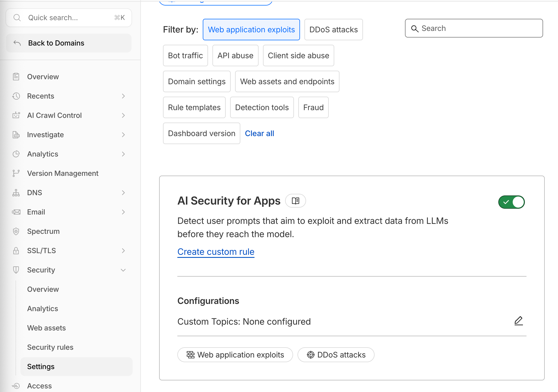The image size is (558, 392).
Task: Toggle the DDoS attacks filter chip
Action: (x=334, y=30)
